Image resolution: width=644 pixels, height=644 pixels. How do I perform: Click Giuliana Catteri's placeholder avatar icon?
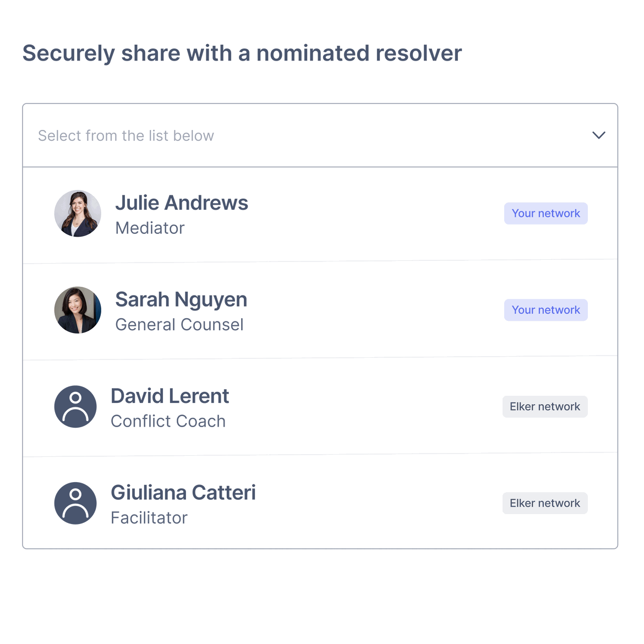[x=75, y=503]
